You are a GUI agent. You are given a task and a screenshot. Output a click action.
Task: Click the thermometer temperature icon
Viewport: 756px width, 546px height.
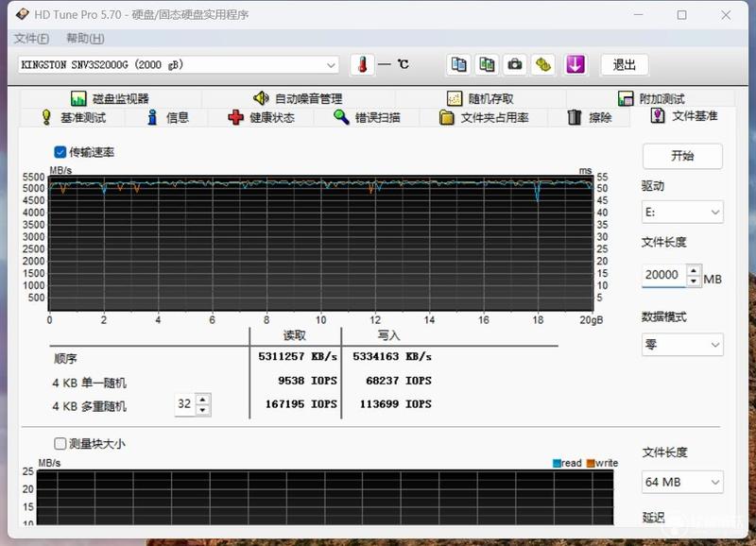[363, 64]
